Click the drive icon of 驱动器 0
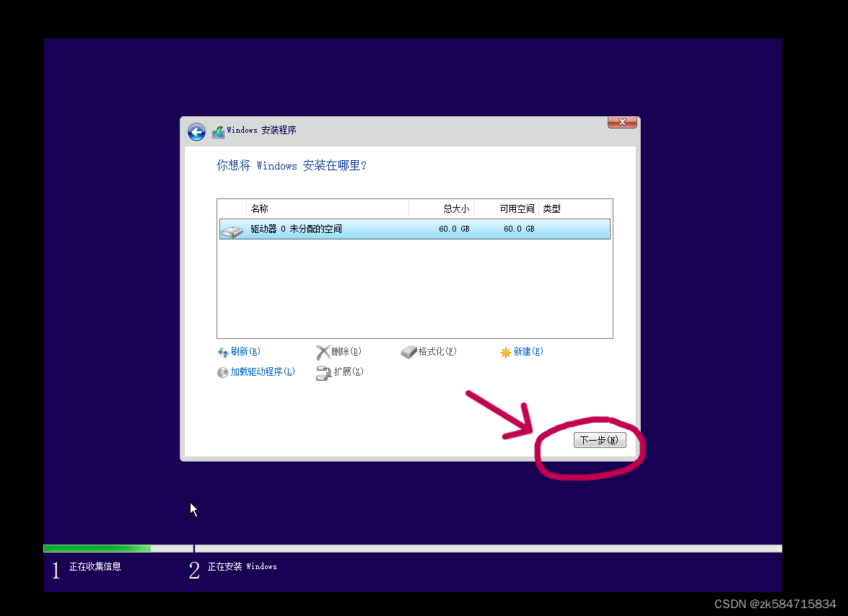The height and width of the screenshot is (616, 848). 232,232
